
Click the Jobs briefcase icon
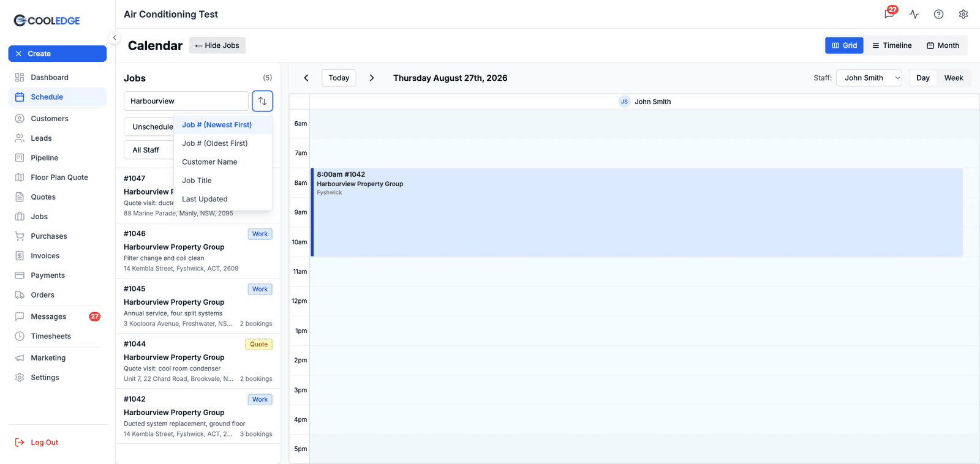tap(20, 217)
